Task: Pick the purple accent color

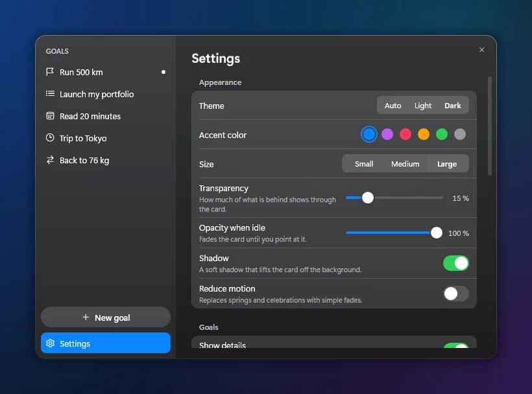Action: pyautogui.click(x=387, y=135)
